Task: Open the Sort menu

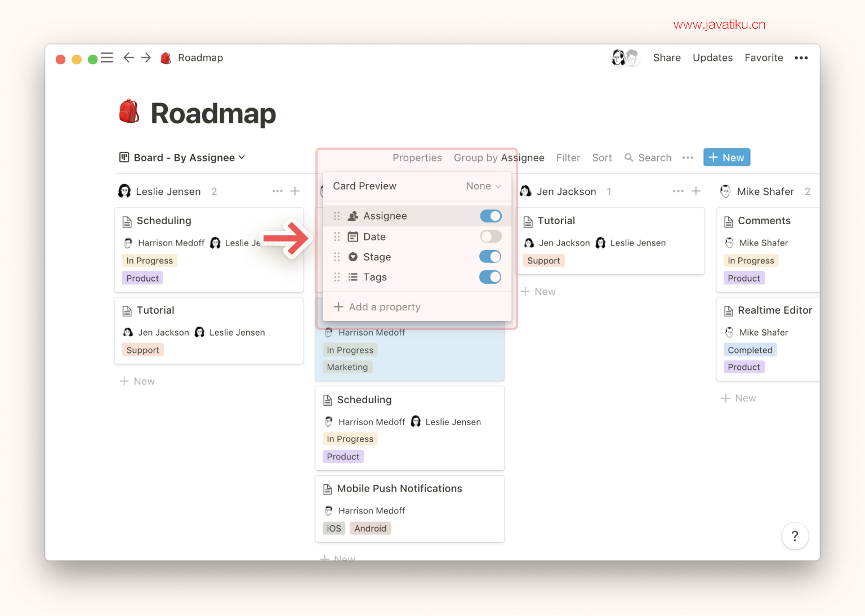Action: 602,158
